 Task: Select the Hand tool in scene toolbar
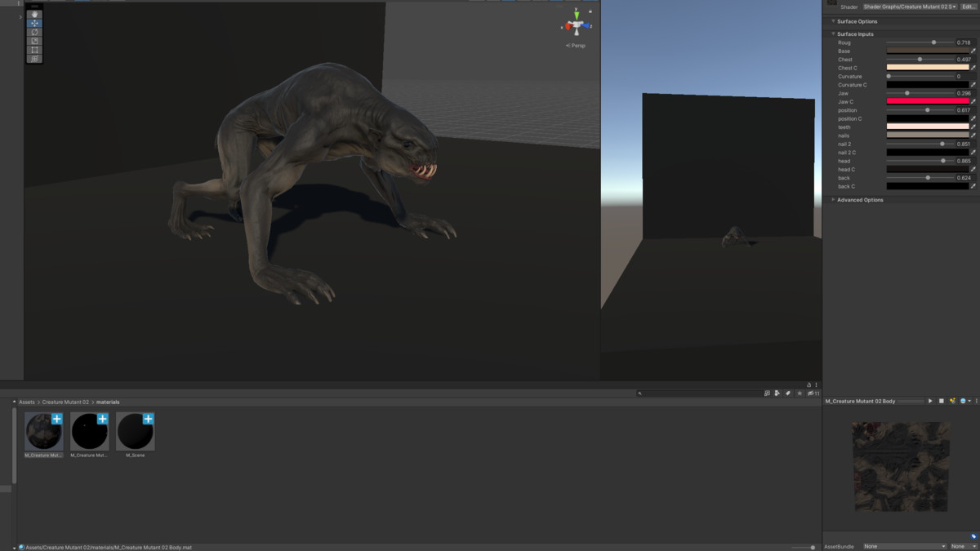34,15
